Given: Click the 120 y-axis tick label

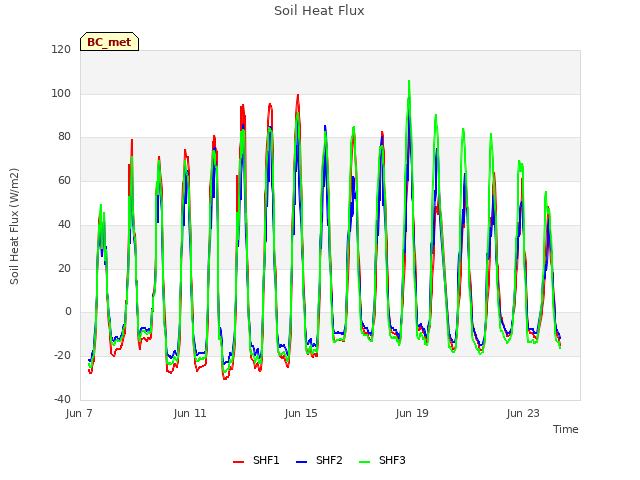Looking at the screenshot, I should click(x=61, y=50).
